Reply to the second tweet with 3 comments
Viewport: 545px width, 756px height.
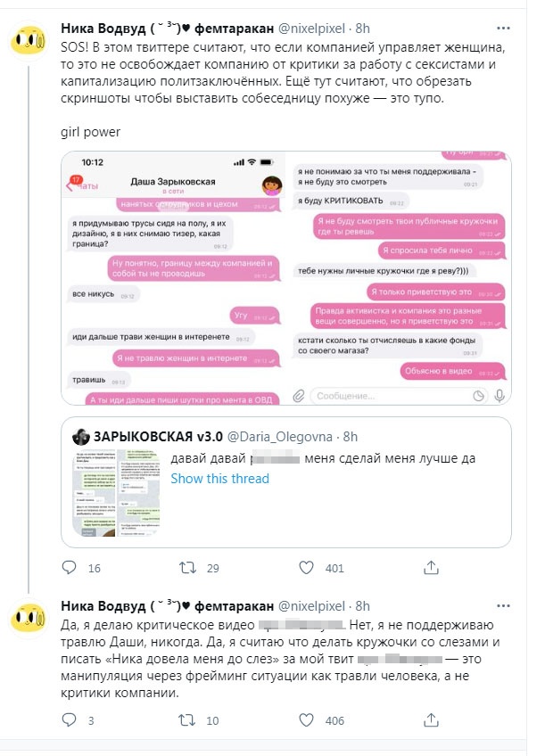point(70,719)
